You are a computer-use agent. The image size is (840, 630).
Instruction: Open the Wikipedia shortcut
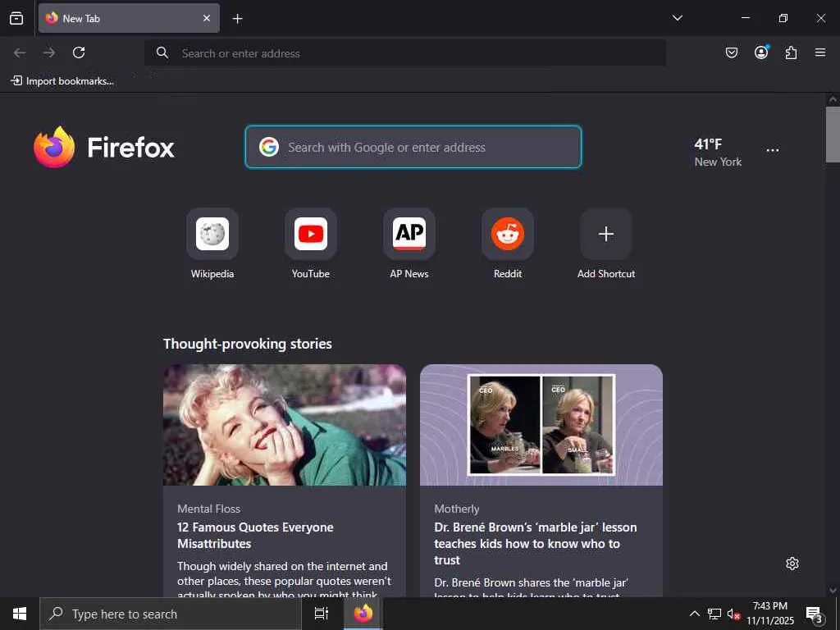pyautogui.click(x=212, y=244)
